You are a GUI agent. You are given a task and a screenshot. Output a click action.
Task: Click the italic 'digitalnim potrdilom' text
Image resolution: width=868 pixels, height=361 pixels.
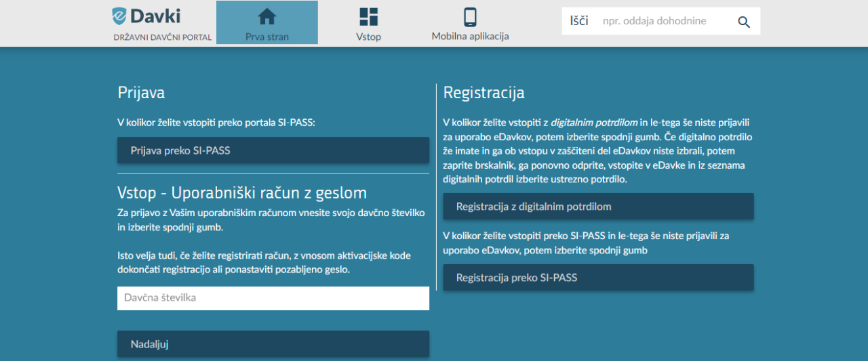pyautogui.click(x=593, y=123)
